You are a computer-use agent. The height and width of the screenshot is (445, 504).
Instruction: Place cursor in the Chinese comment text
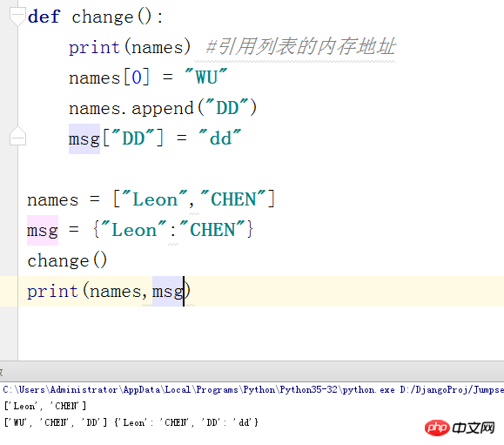[300, 46]
